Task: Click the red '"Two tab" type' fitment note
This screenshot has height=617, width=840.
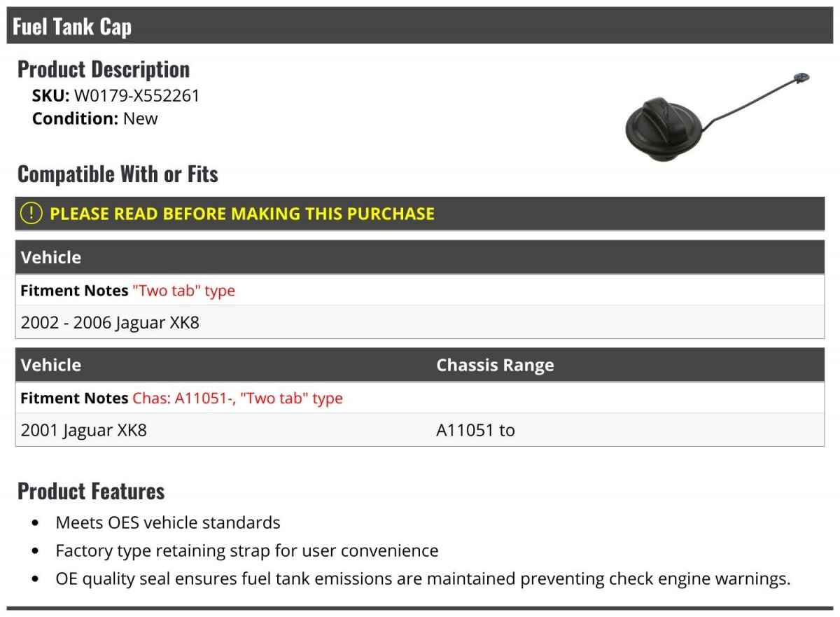Action: click(183, 291)
